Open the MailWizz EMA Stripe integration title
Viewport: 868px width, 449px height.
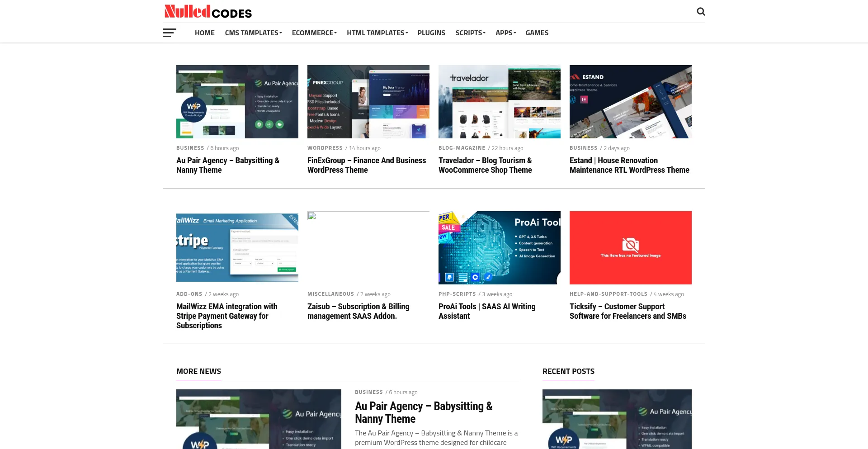pos(226,316)
